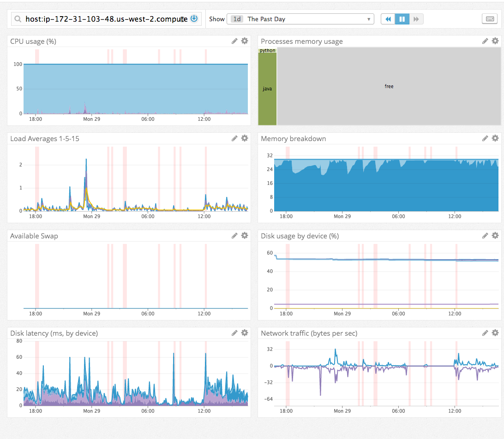Viewport: 504px width, 439px height.
Task: Click the Disk latency panel title
Action: pyautogui.click(x=54, y=333)
